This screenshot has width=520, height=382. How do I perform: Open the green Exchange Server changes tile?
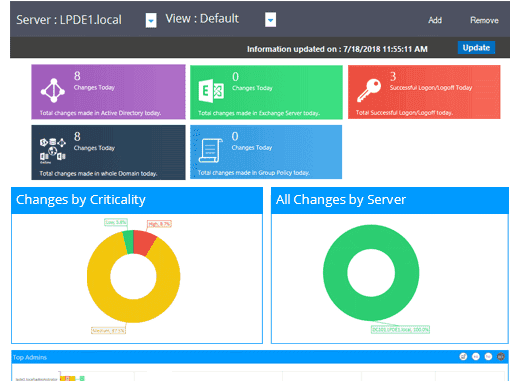266,92
